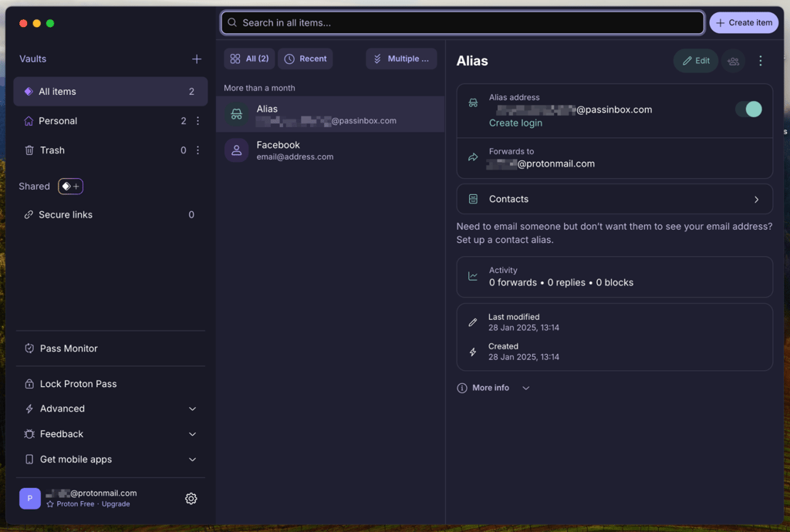Click the forward arrow icon
790x532 pixels.
coord(473,157)
